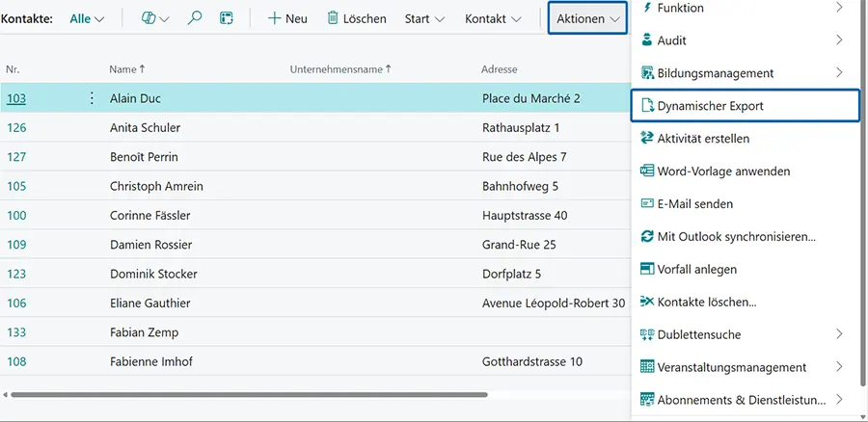Screen dimensions: 868x422
Task: Expand the Dublettensuche submenu arrow
Action: [839, 334]
